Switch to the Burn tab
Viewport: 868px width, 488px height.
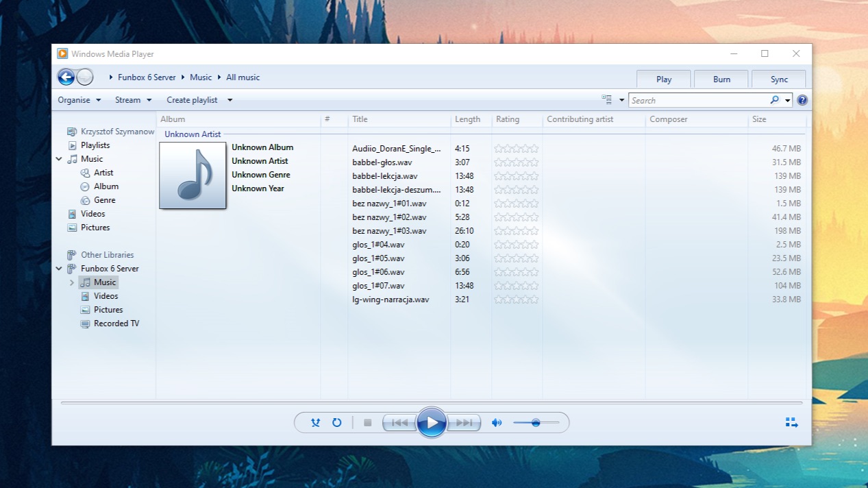(721, 79)
